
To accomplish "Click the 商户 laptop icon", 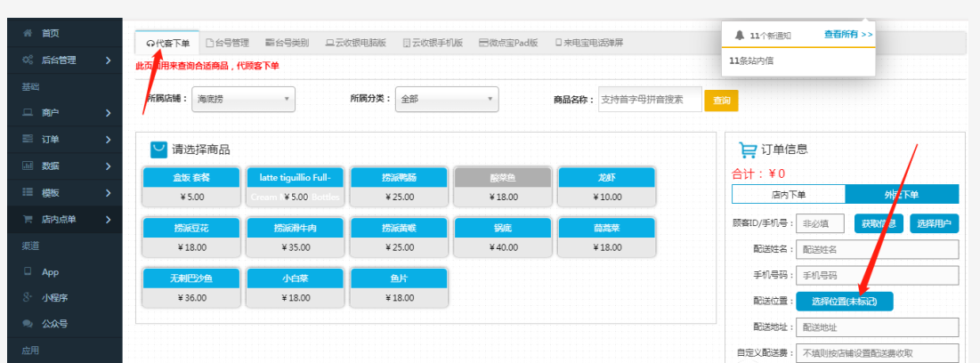I will (27, 113).
